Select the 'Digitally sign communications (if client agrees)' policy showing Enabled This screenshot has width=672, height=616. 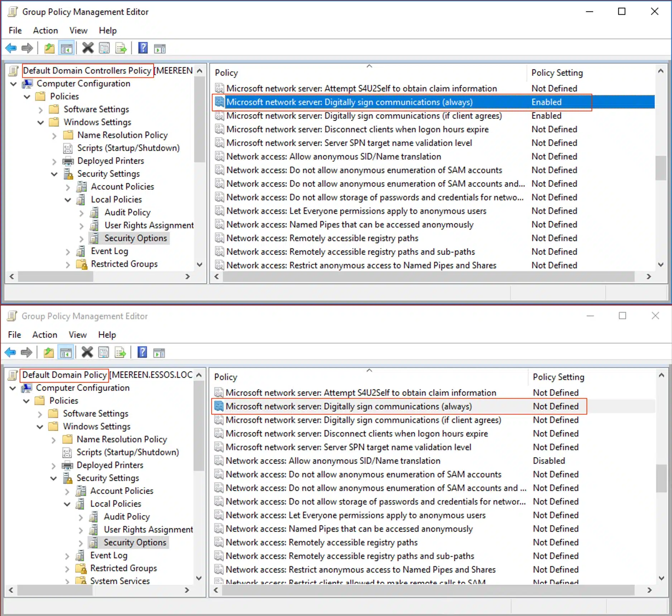tap(364, 116)
